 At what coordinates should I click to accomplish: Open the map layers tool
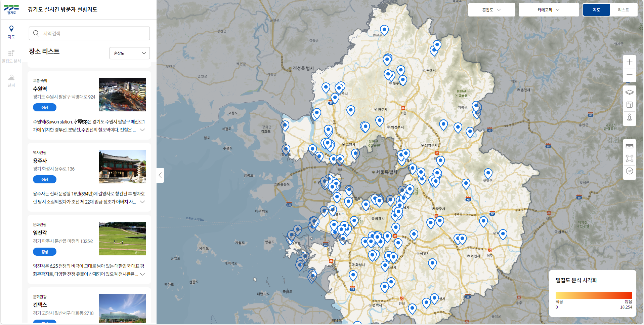coord(629,92)
